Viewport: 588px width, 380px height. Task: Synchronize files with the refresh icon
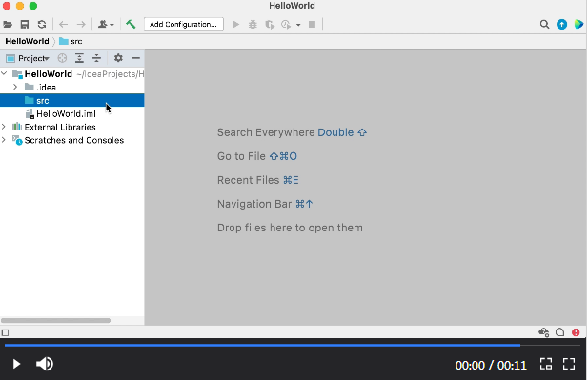pos(42,25)
